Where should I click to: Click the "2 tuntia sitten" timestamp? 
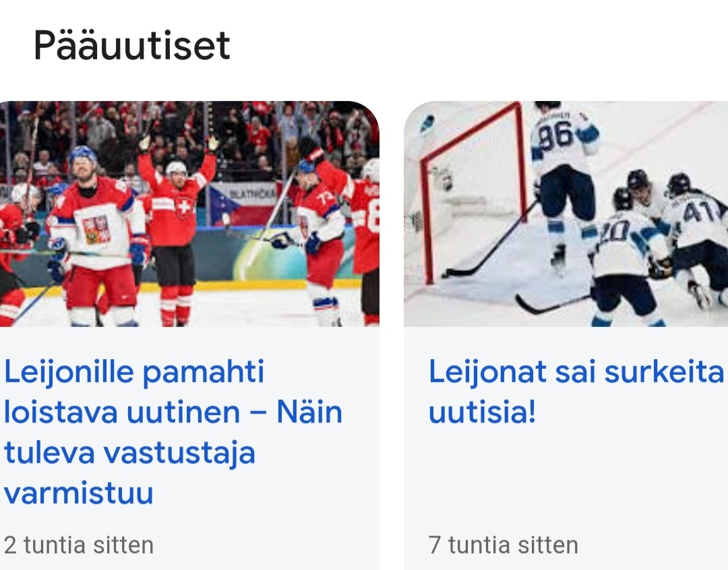(79, 544)
